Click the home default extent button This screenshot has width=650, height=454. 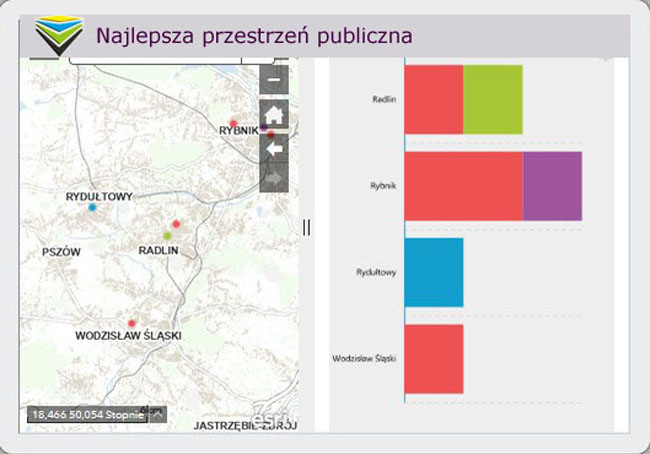pos(274,115)
